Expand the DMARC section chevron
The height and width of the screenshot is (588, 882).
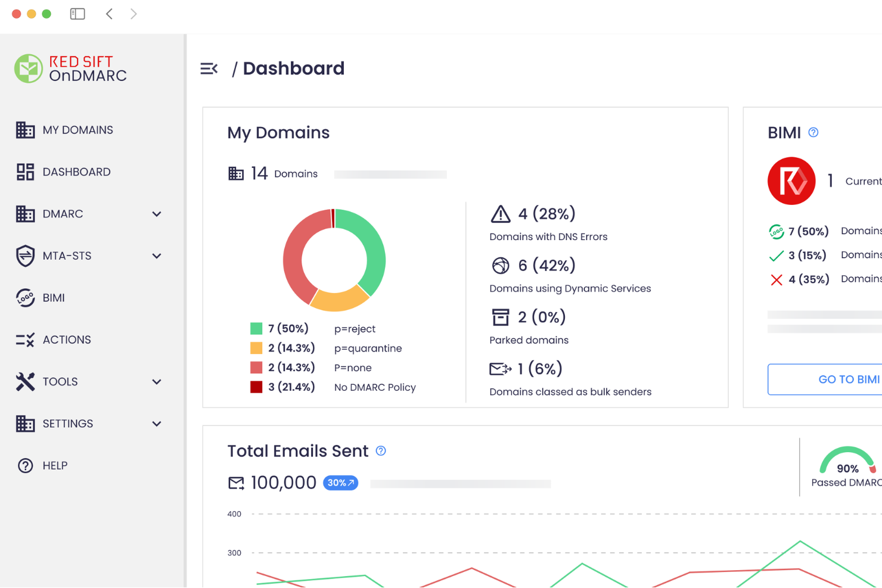point(157,214)
